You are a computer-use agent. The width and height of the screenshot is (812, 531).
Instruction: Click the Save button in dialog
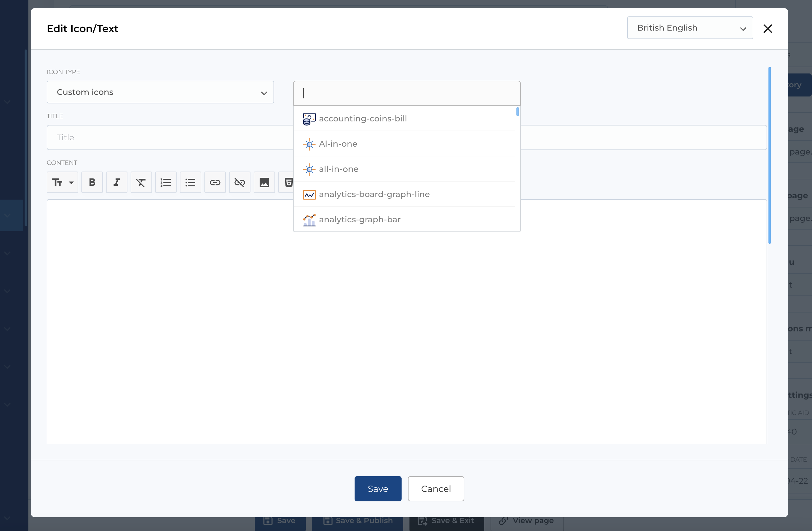[x=378, y=489]
